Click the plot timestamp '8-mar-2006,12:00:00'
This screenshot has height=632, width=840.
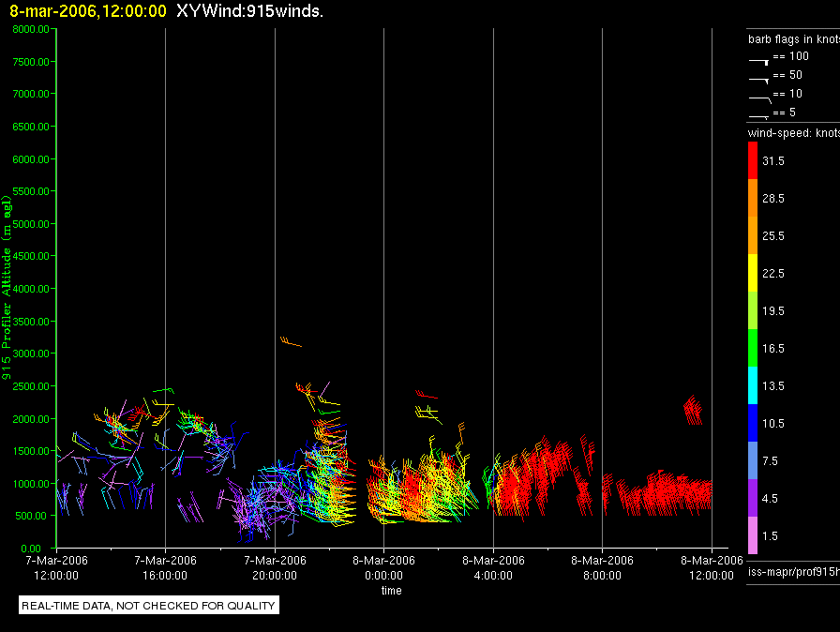point(88,11)
